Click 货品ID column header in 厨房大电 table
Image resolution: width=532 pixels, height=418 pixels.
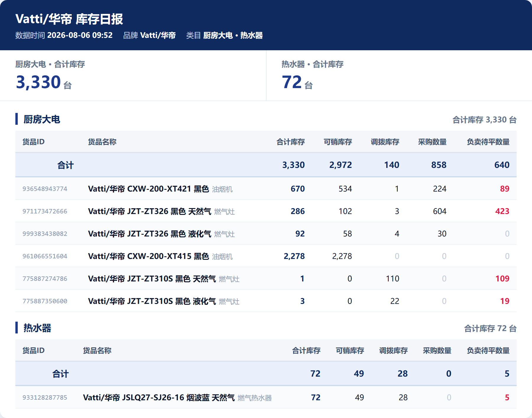coord(33,142)
